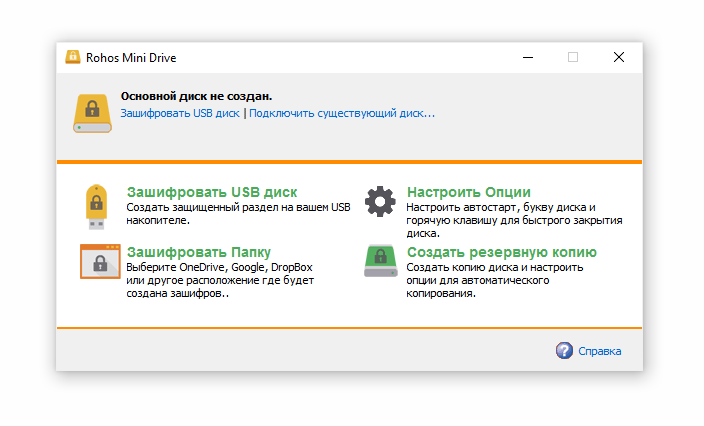
Task: Select the green 'Зашифровать USB диск' heading
Action: click(211, 192)
